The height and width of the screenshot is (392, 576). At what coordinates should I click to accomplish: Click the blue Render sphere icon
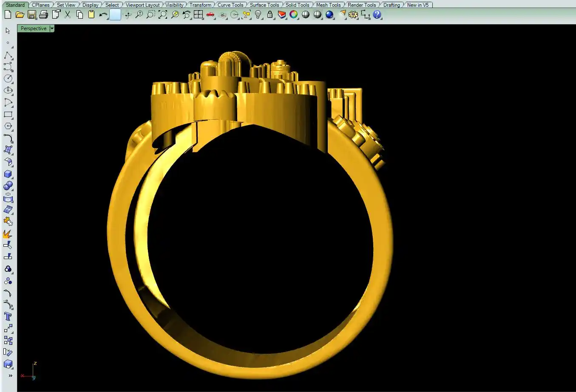point(329,15)
